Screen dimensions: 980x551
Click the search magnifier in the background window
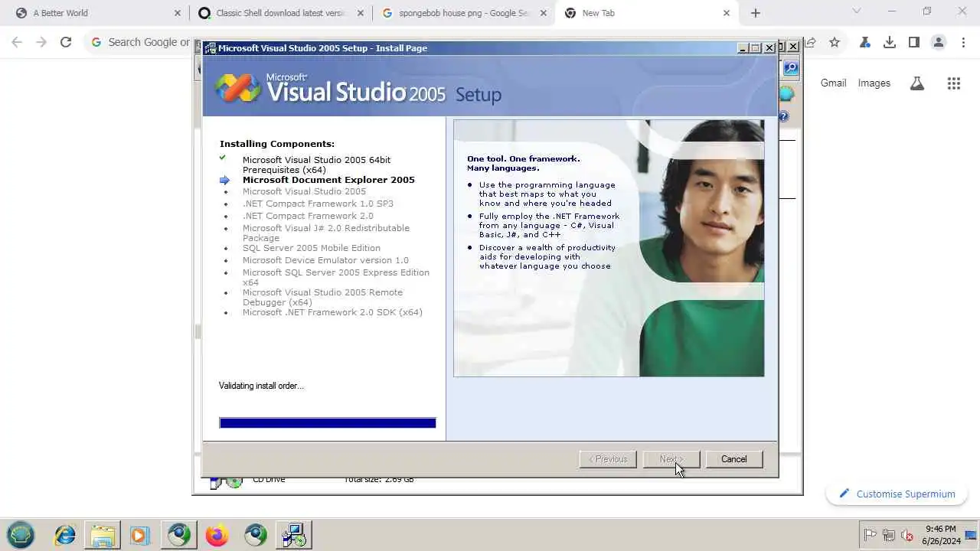tap(790, 68)
